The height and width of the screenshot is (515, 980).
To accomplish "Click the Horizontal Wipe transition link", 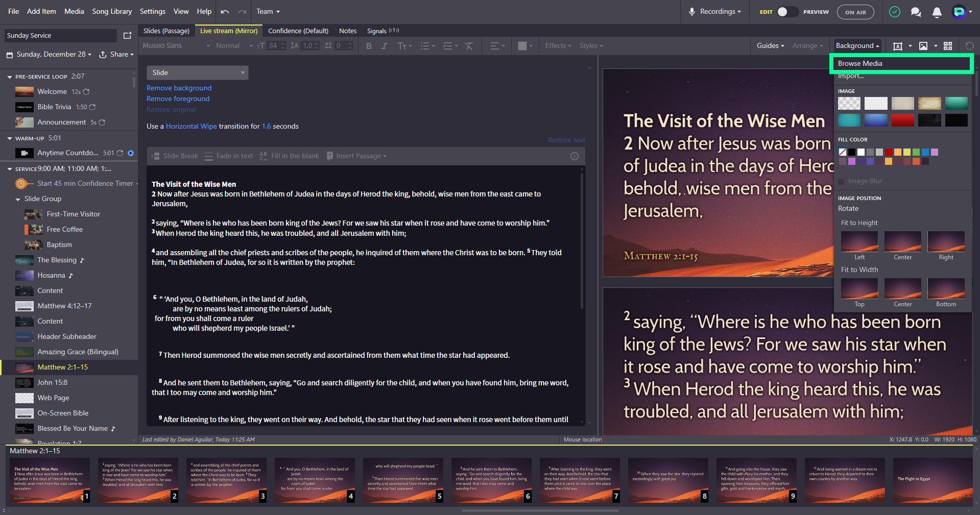I will (191, 126).
